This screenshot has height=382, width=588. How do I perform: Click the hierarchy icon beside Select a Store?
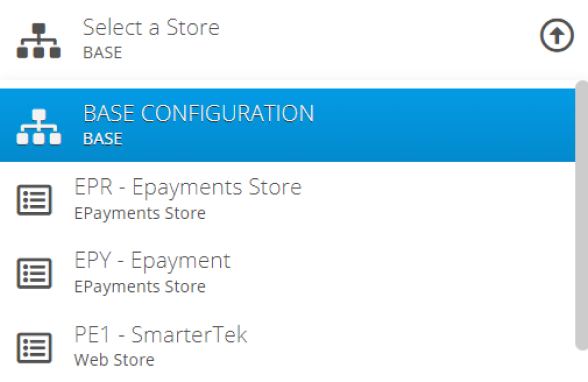[39, 40]
